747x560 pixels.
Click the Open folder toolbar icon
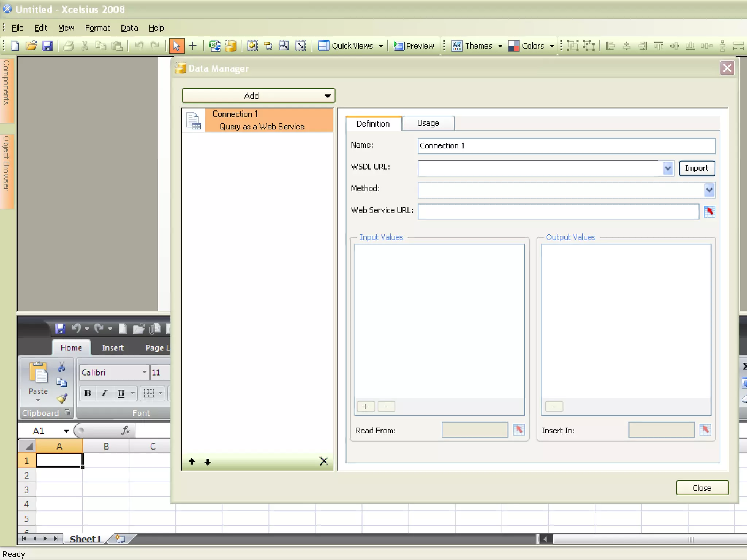31,46
